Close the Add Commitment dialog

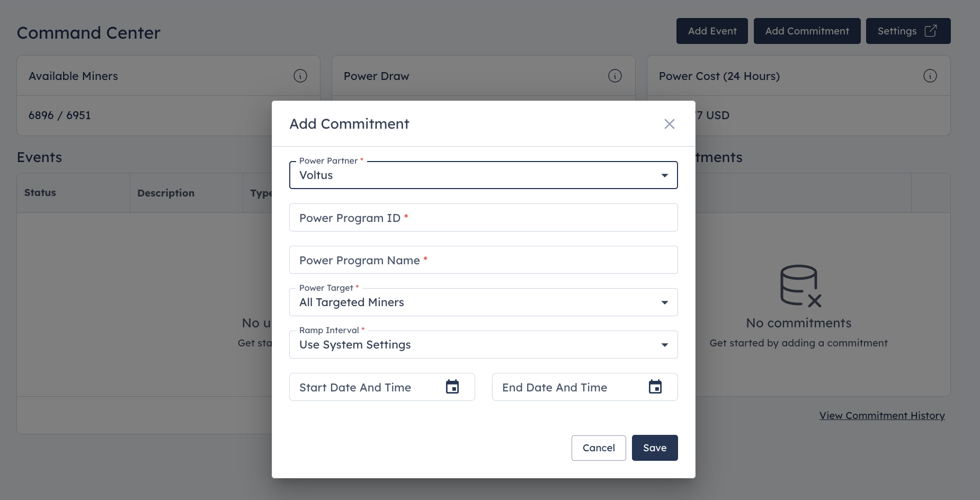[x=669, y=124]
